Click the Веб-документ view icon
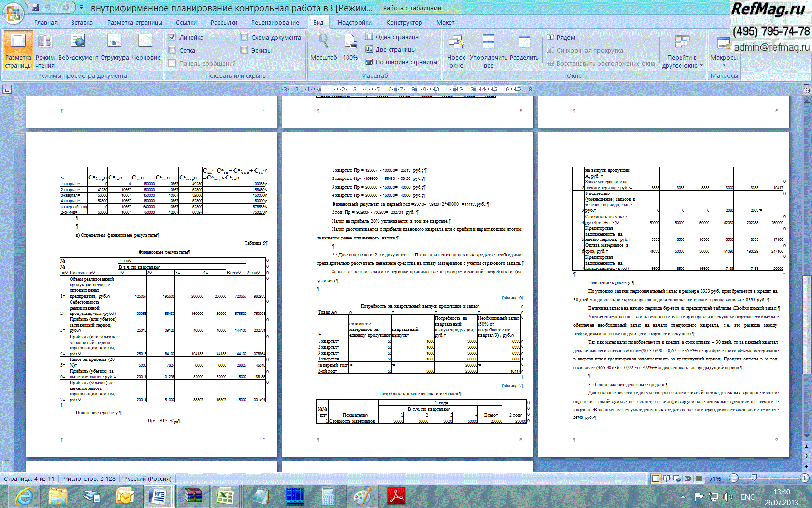 click(77, 42)
